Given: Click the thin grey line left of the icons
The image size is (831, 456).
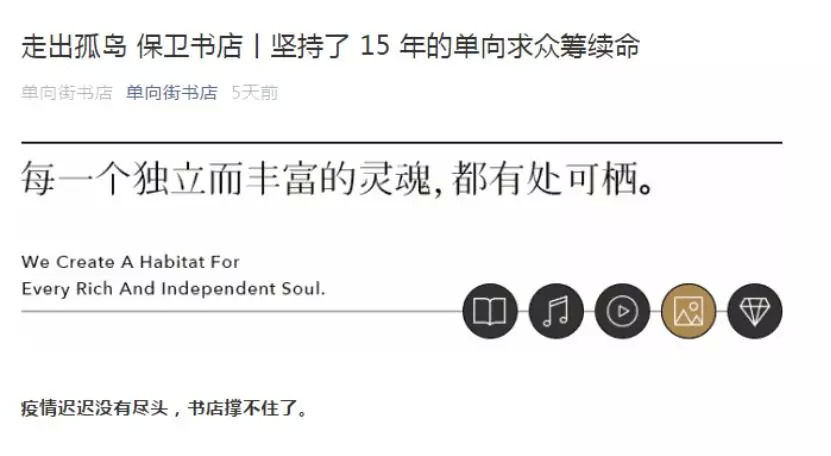Looking at the screenshot, I should (x=242, y=311).
